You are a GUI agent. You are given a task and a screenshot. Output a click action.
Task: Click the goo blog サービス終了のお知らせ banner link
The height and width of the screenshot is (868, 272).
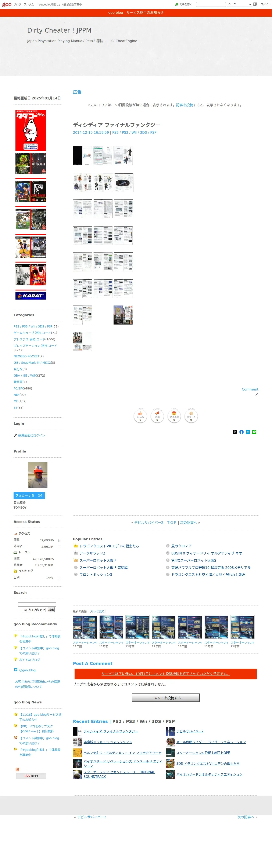(136, 12)
